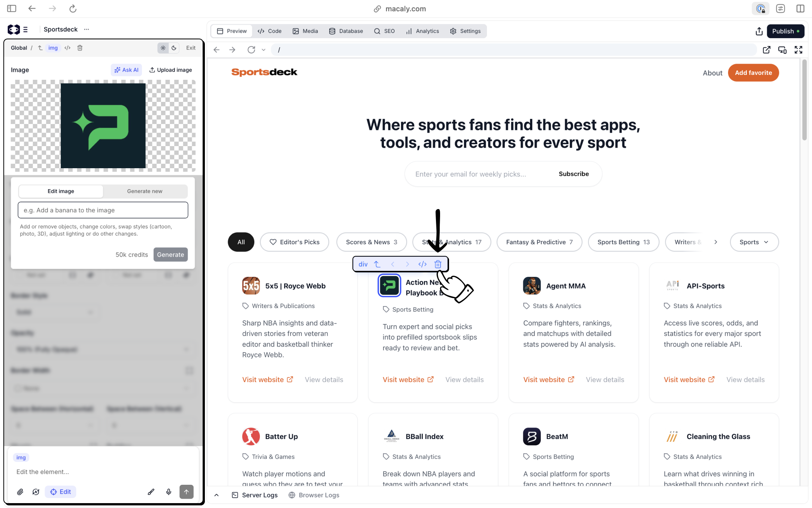Click the image edit prompt field
This screenshot has width=812, height=508.
click(103, 210)
